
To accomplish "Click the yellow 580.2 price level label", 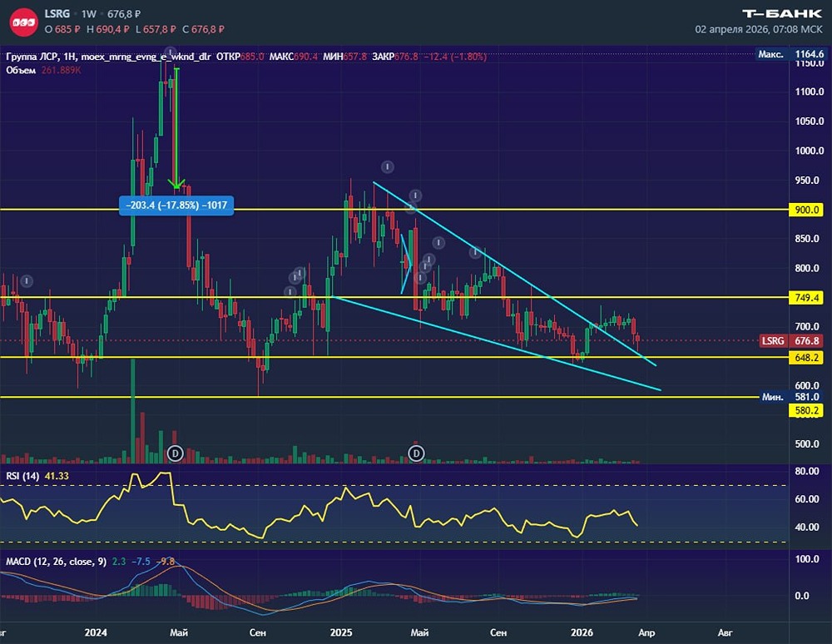I will point(806,410).
